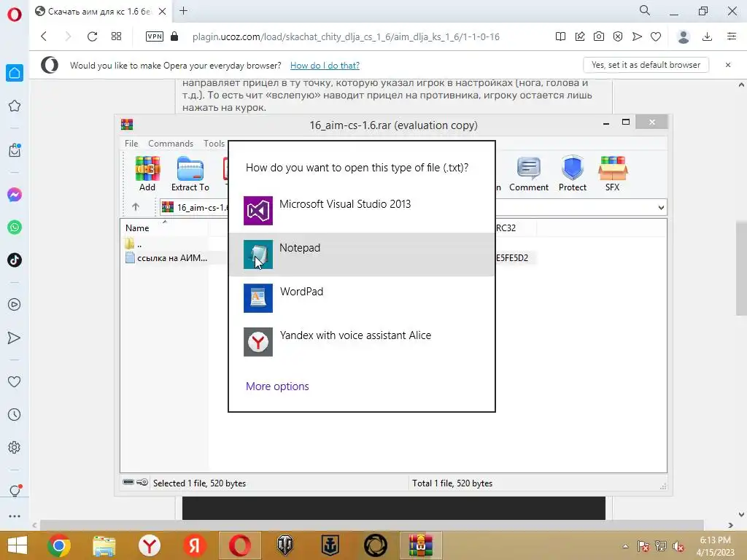Open reader mode book icon
The height and width of the screenshot is (560, 747).
click(x=561, y=36)
